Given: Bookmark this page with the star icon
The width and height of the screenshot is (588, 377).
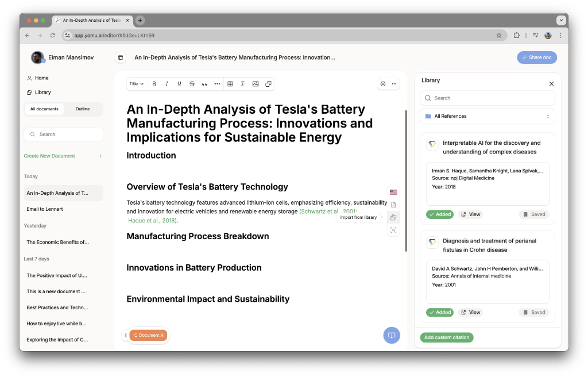Looking at the screenshot, I should point(499,35).
